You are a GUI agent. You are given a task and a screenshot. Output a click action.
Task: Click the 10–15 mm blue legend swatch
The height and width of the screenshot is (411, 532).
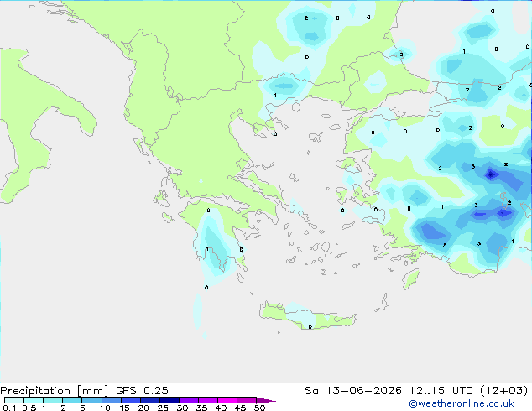(x=111, y=400)
